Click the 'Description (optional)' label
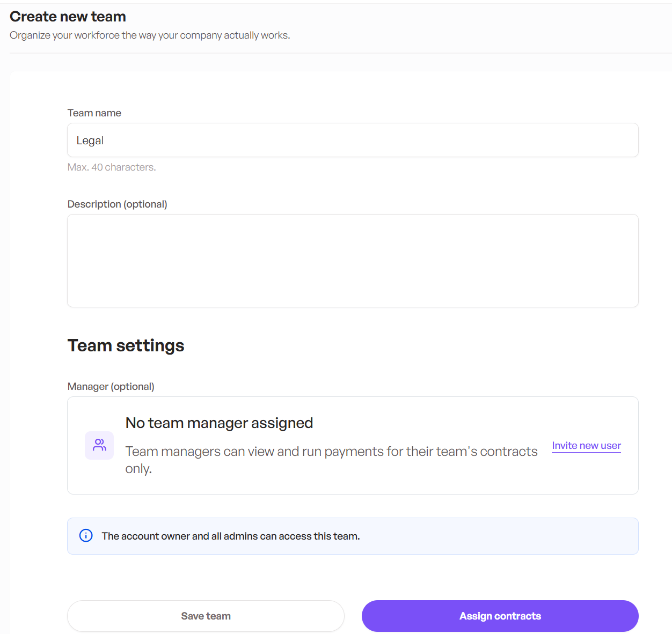 tap(118, 204)
